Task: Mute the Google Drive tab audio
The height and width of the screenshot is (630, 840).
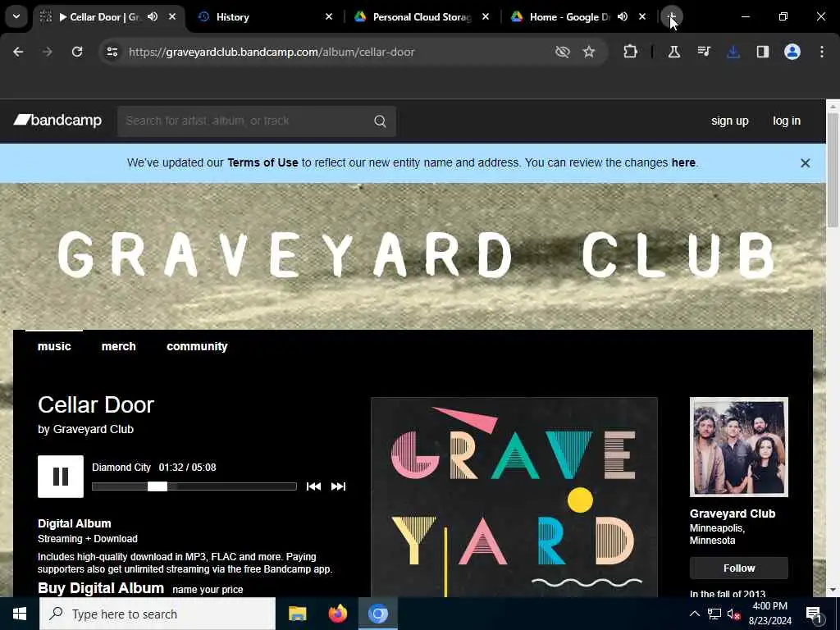Action: [x=622, y=16]
